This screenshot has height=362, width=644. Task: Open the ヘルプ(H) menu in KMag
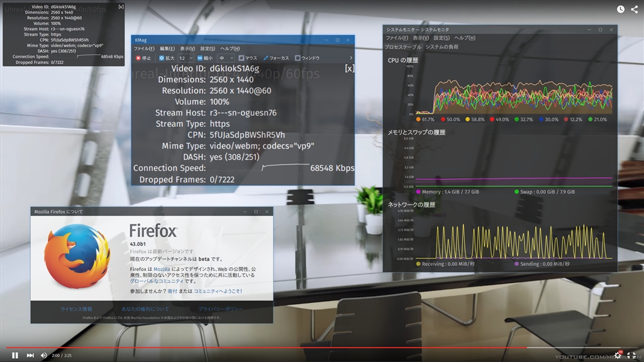click(x=230, y=48)
